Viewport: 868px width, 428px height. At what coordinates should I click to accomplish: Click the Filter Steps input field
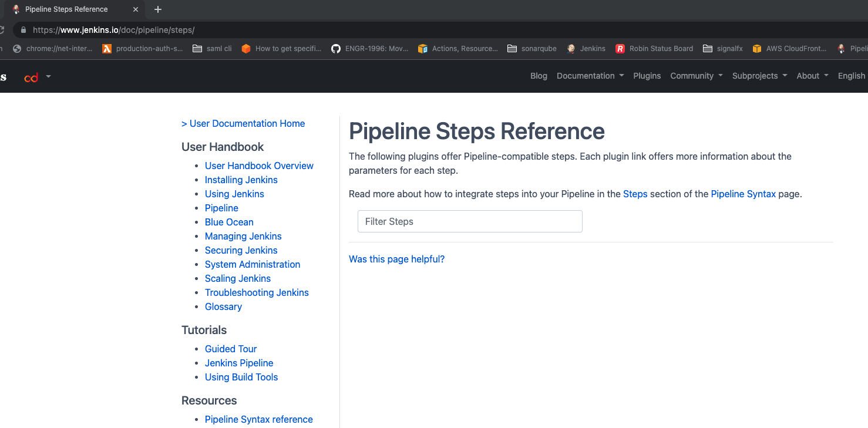pyautogui.click(x=469, y=221)
